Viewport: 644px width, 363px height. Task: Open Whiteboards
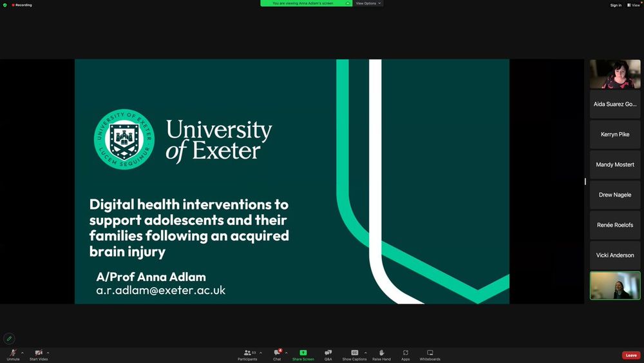click(430, 355)
